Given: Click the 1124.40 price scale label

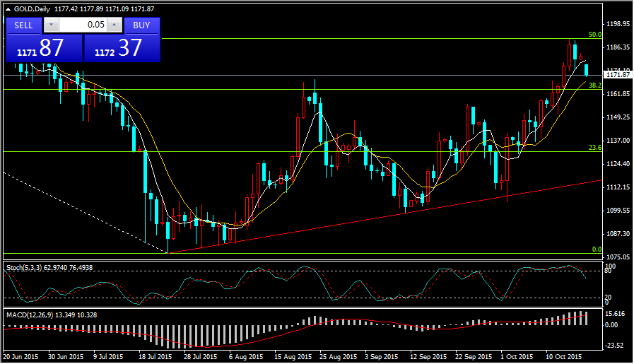Looking at the screenshot, I should pos(618,164).
